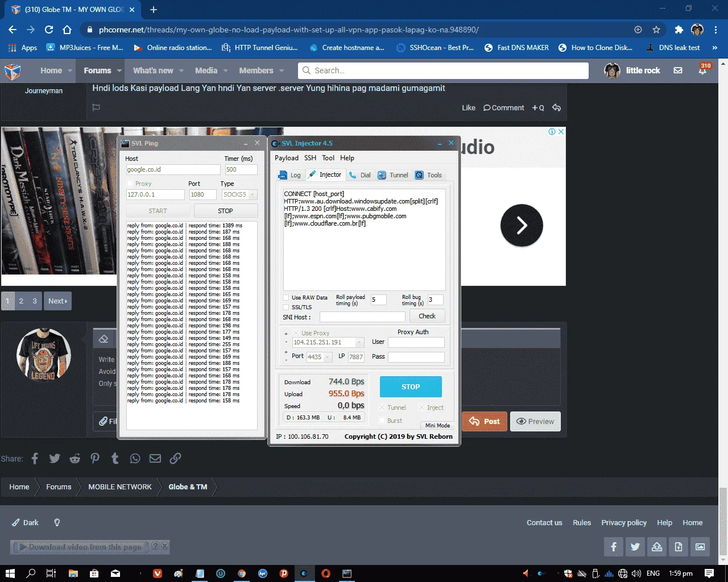Image resolution: width=728 pixels, height=582 pixels.
Task: Switch to Mini Mode
Action: tap(437, 425)
